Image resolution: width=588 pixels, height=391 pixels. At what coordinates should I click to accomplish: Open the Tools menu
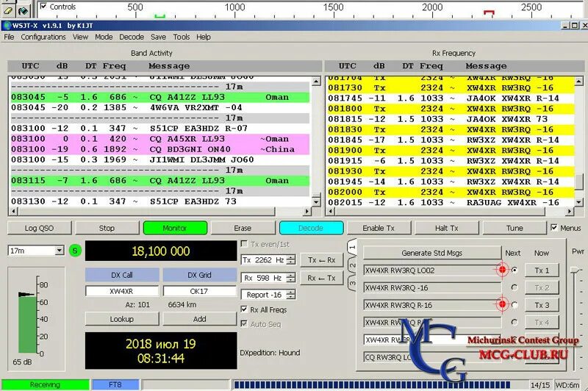182,37
